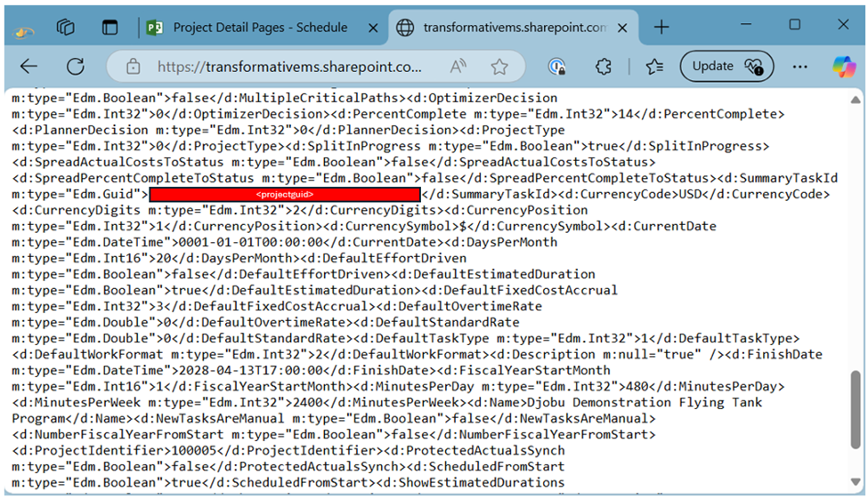
Task: View site information lock icon
Action: point(133,67)
